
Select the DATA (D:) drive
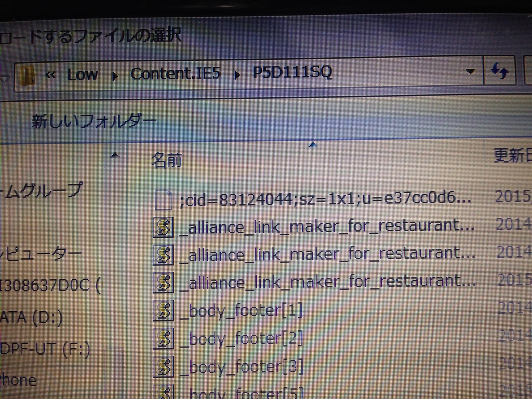[31, 318]
